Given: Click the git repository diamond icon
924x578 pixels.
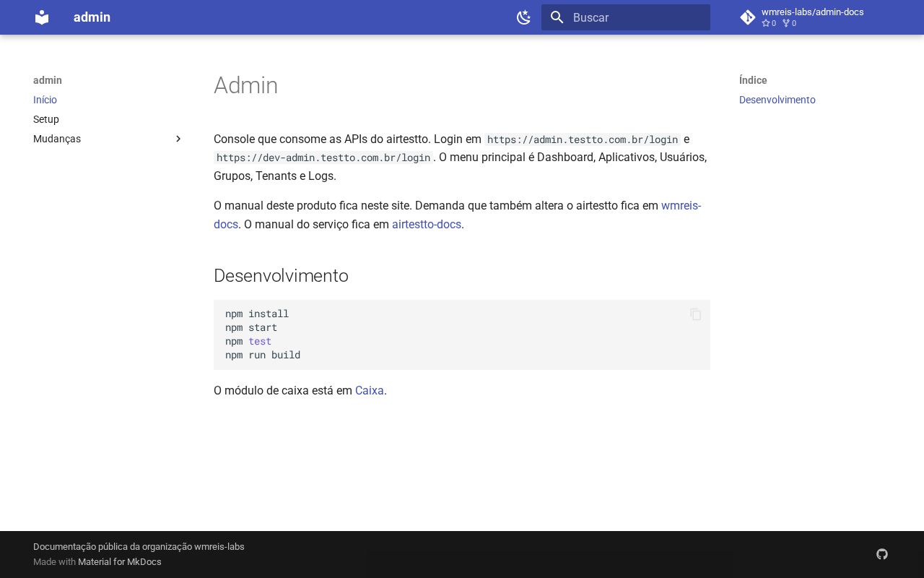Looking at the screenshot, I should [x=748, y=17].
